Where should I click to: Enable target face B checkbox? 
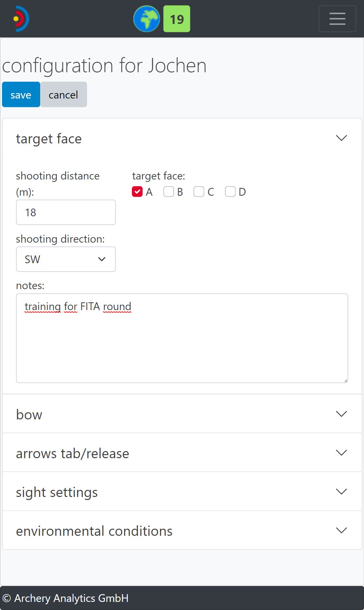pyautogui.click(x=169, y=192)
